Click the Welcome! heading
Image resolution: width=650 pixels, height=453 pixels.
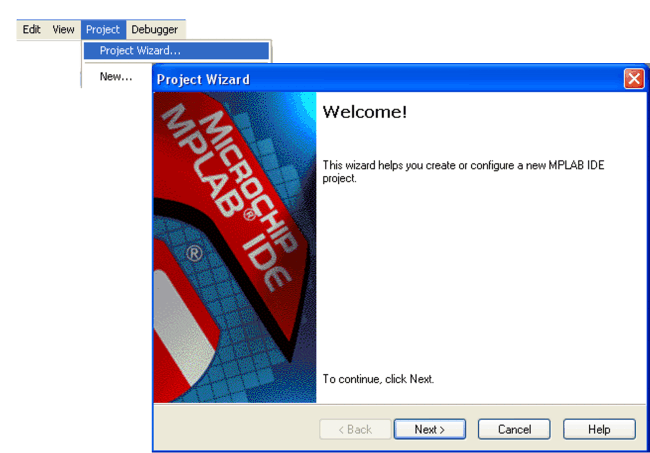click(x=365, y=112)
